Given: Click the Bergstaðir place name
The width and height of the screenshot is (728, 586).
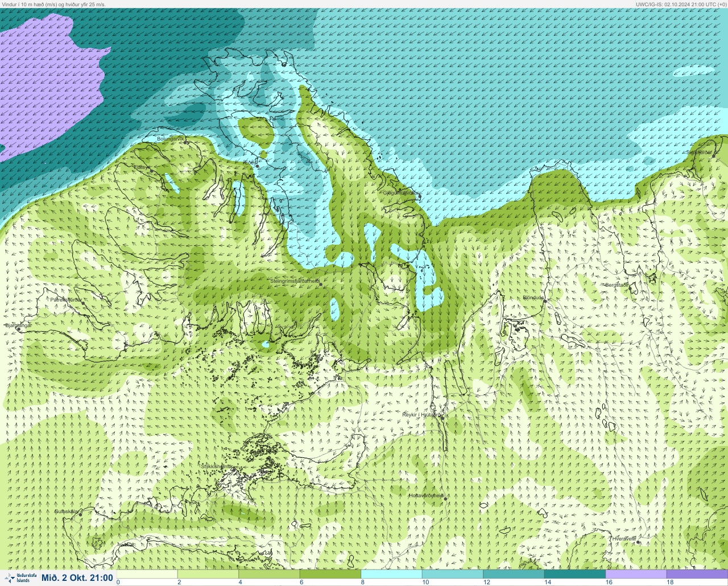Looking at the screenshot, I should point(617,284).
